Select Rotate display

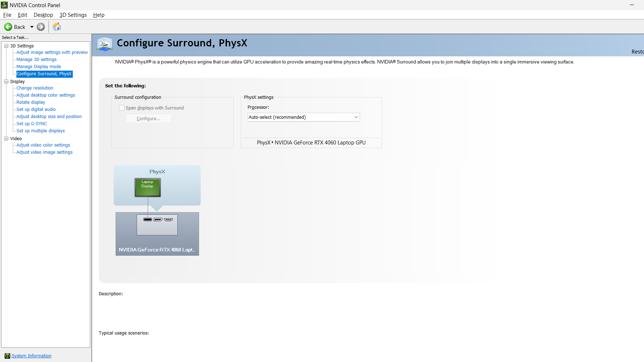31,102
